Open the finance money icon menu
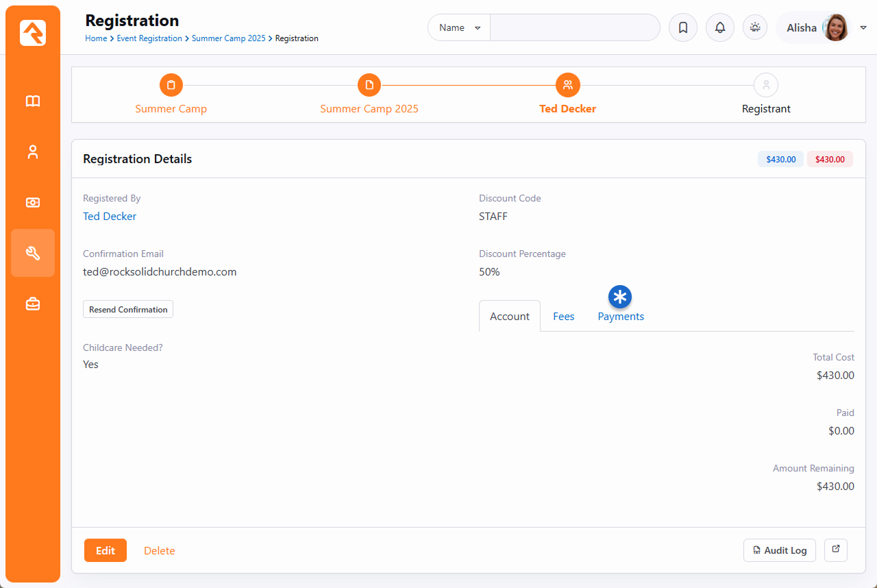Screen dimensions: 877x588 33,203
